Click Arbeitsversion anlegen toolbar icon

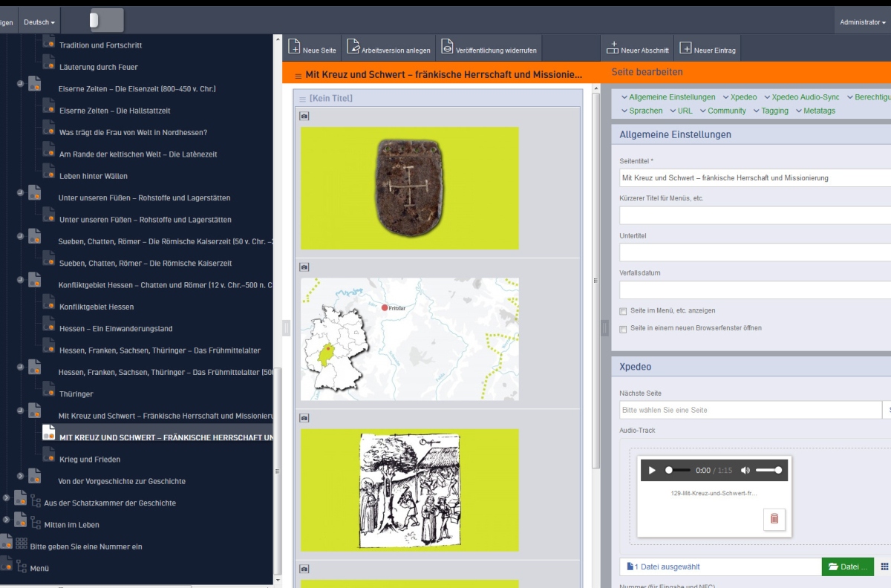353,48
